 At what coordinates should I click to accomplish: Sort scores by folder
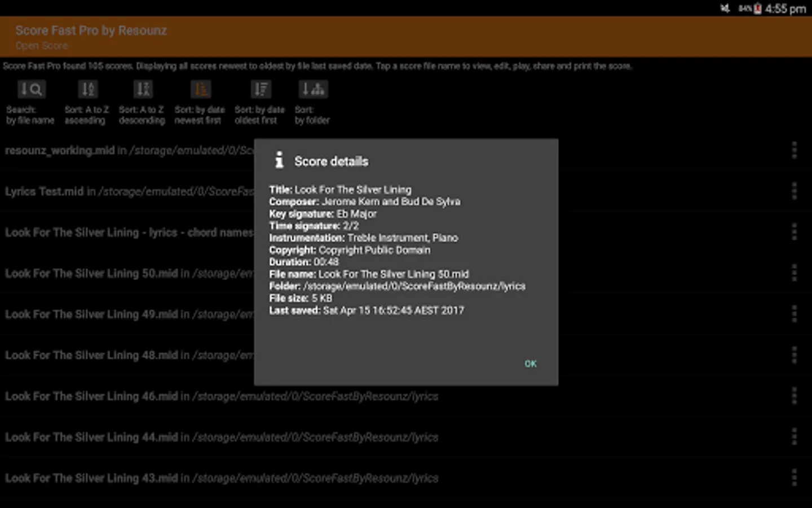pyautogui.click(x=313, y=89)
